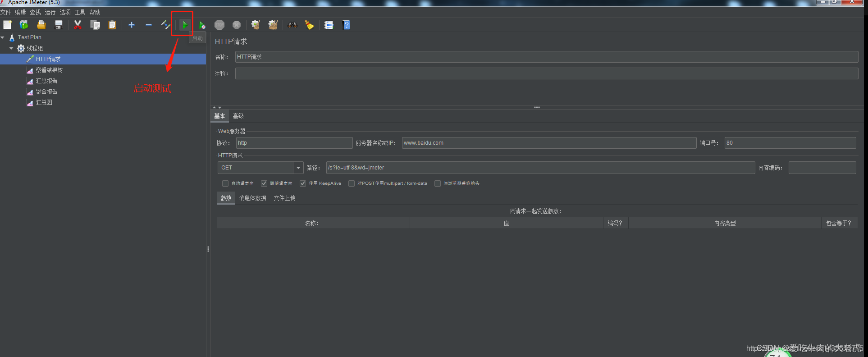Viewport: 868px width, 357px height.
Task: Click the vertical split pane divider handle
Action: (208, 249)
